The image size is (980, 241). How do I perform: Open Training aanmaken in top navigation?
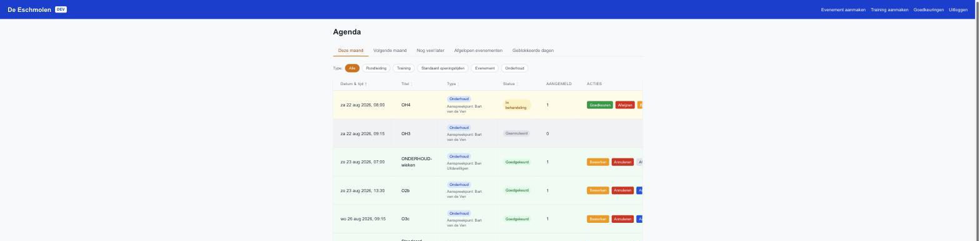click(x=889, y=9)
